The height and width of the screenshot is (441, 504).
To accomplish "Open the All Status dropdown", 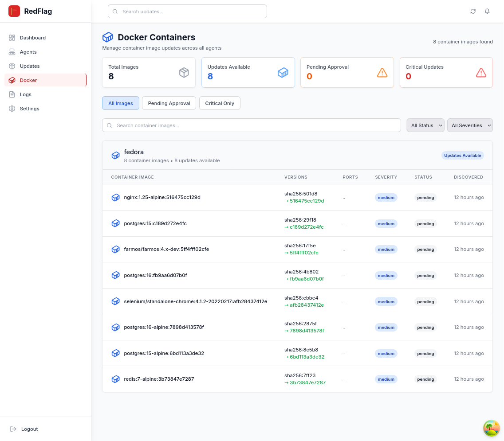I will (425, 125).
